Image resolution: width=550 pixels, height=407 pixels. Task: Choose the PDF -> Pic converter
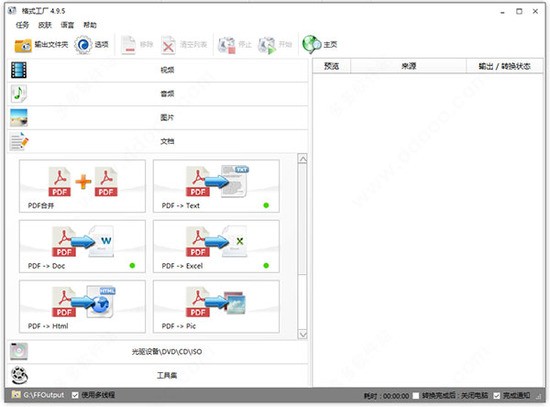click(216, 306)
